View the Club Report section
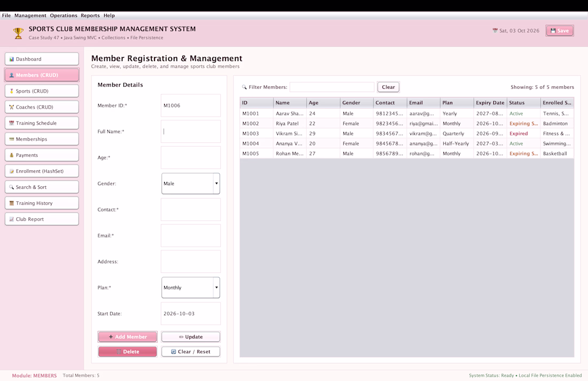This screenshot has height=381, width=588. point(42,219)
